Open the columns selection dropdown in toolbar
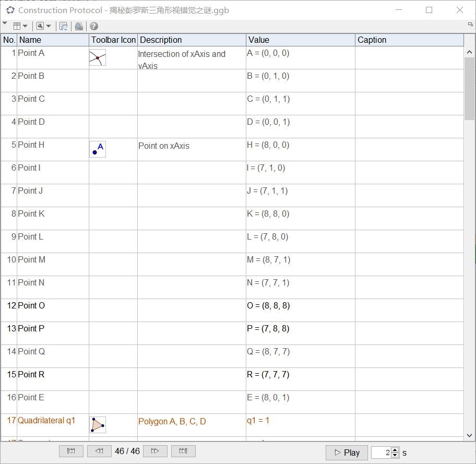The image size is (476, 464). click(x=20, y=26)
